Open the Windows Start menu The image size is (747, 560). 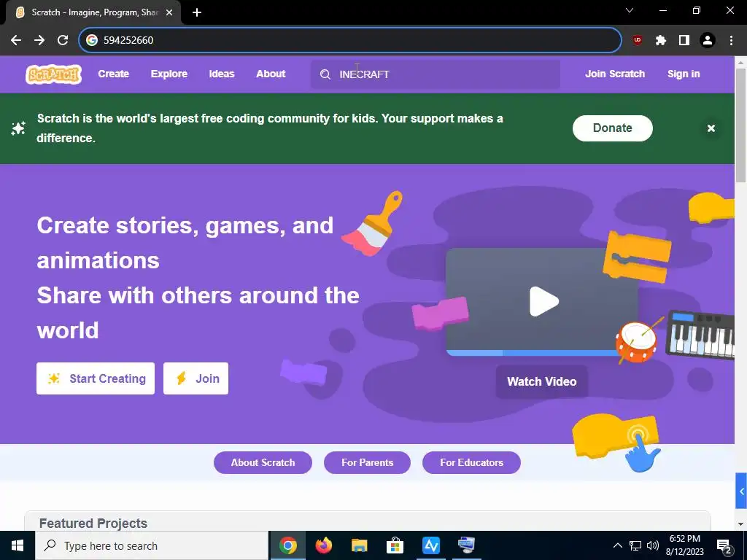pos(18,545)
